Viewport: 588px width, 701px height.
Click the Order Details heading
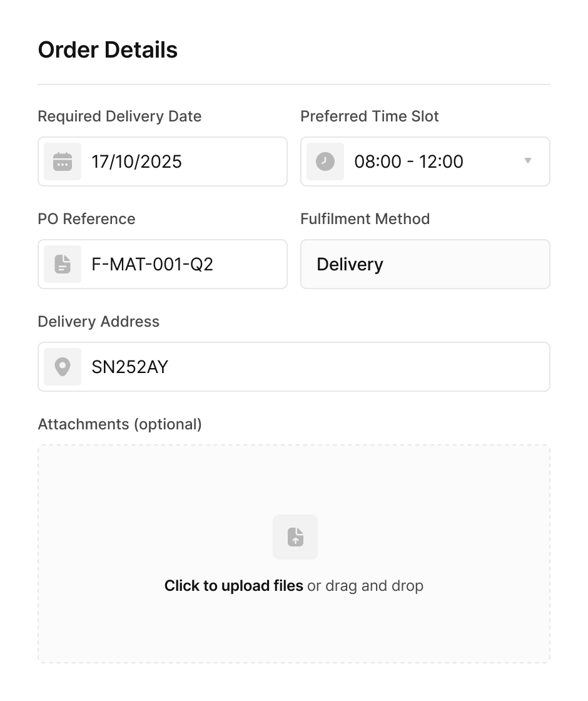point(108,49)
